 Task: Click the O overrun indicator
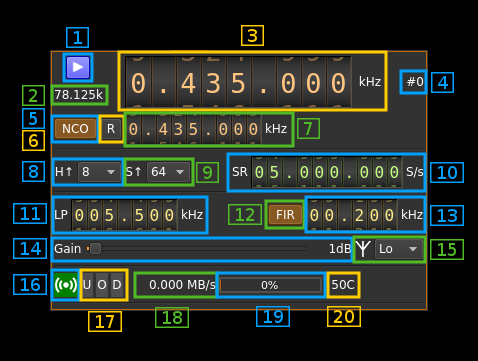click(102, 285)
